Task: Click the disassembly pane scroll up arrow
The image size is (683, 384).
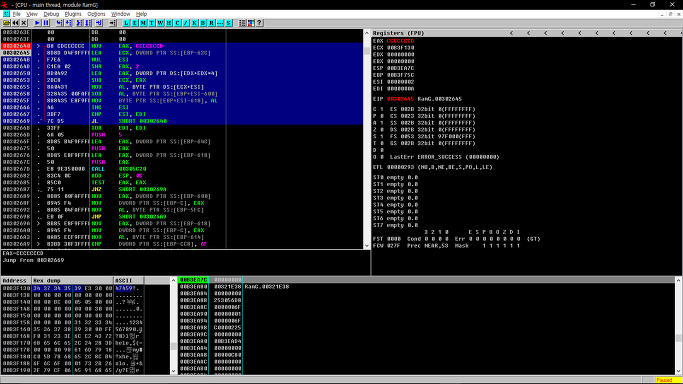Action: pyautogui.click(x=367, y=33)
